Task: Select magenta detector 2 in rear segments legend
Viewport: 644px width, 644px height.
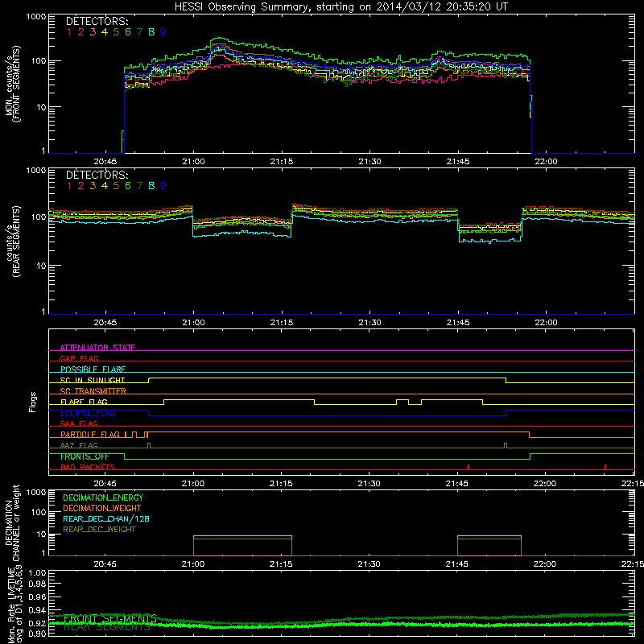Action: click(x=81, y=186)
